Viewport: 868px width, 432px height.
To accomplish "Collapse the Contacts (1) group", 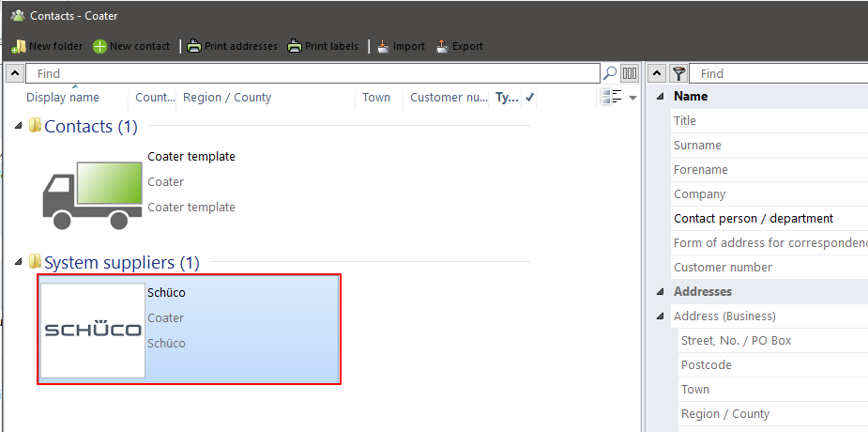I will tap(20, 126).
